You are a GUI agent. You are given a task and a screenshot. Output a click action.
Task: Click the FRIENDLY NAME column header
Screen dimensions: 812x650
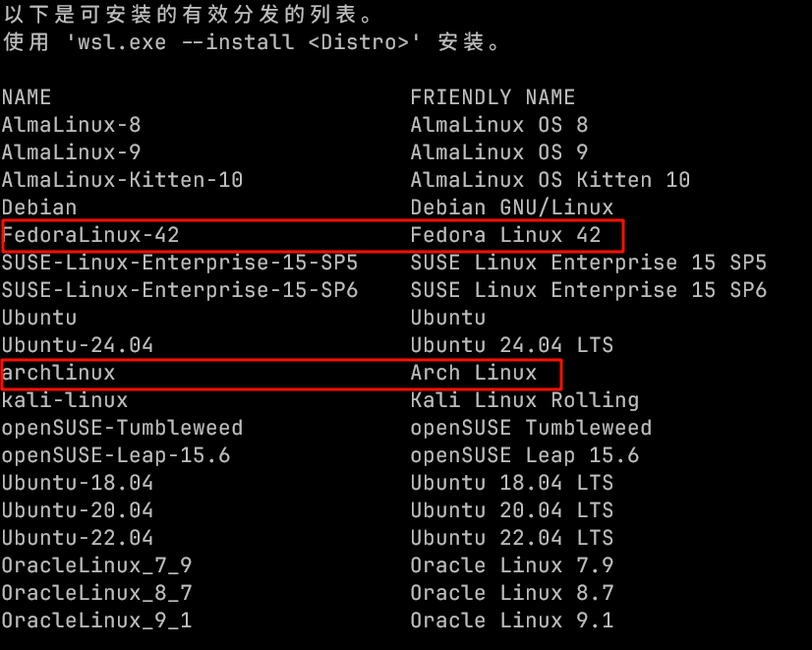click(493, 97)
